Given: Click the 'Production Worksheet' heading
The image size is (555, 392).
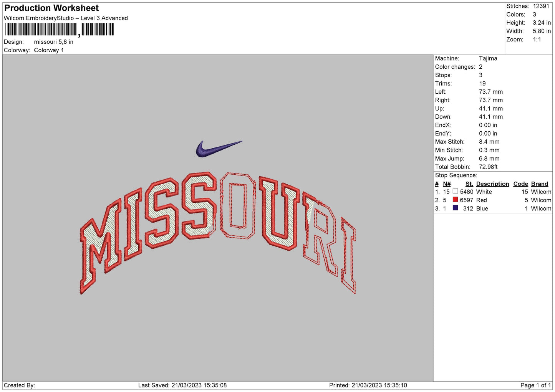Looking at the screenshot, I should coord(51,8).
